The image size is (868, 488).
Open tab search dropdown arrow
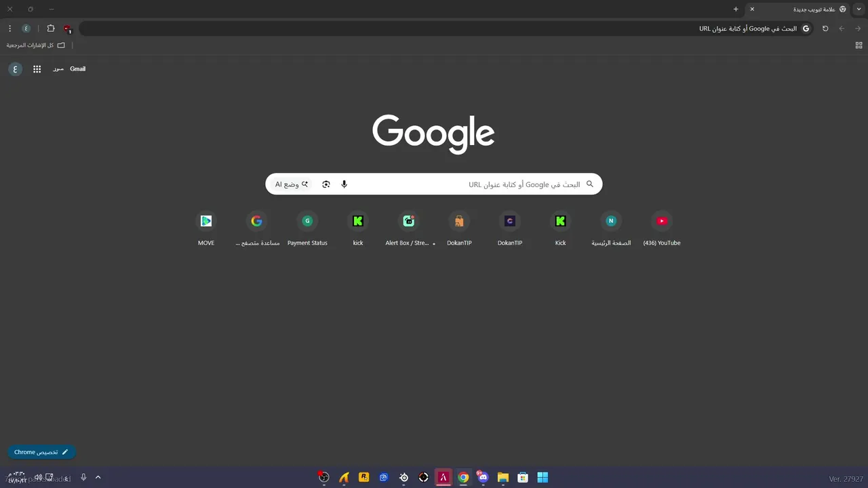[x=859, y=9]
